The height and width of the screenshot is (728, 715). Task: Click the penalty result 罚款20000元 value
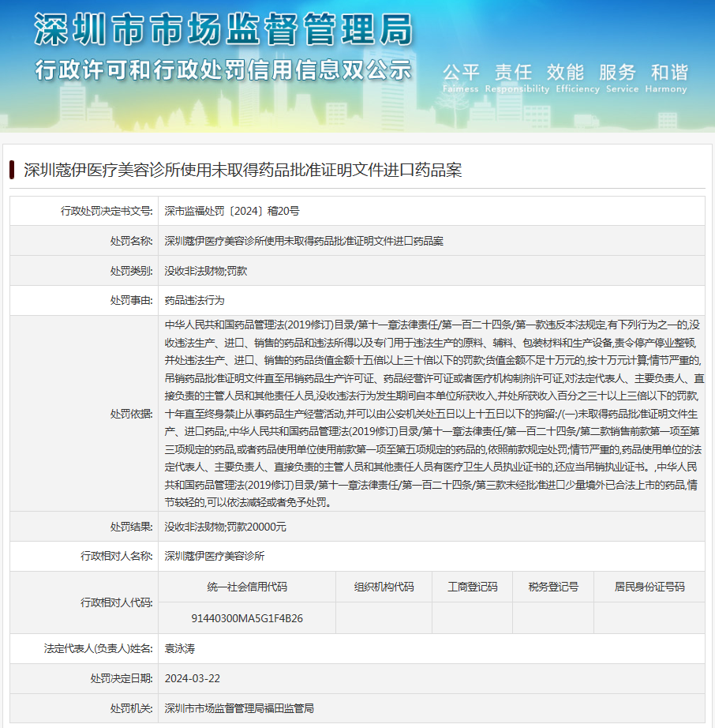225,527
